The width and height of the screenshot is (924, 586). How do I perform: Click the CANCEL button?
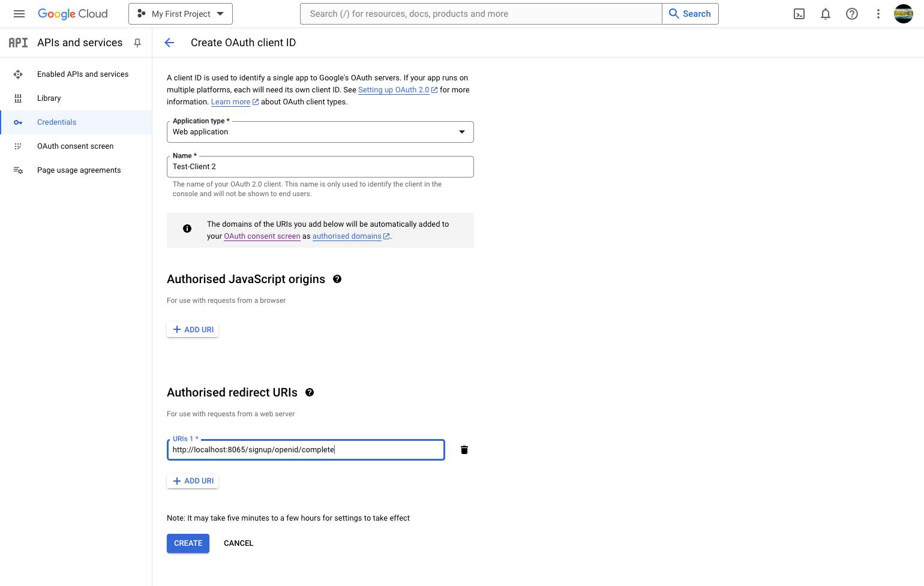239,543
